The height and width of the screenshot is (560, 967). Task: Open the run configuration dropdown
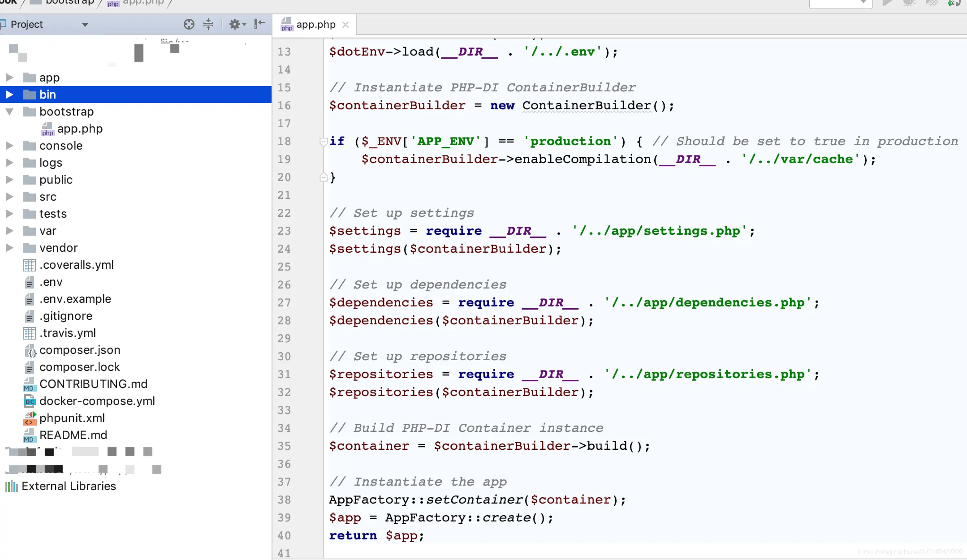(x=841, y=4)
